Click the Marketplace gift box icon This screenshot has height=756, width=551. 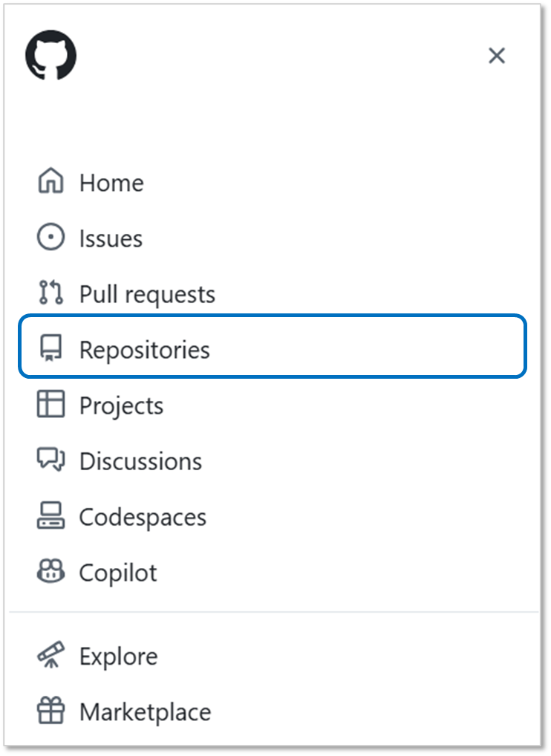pos(51,711)
